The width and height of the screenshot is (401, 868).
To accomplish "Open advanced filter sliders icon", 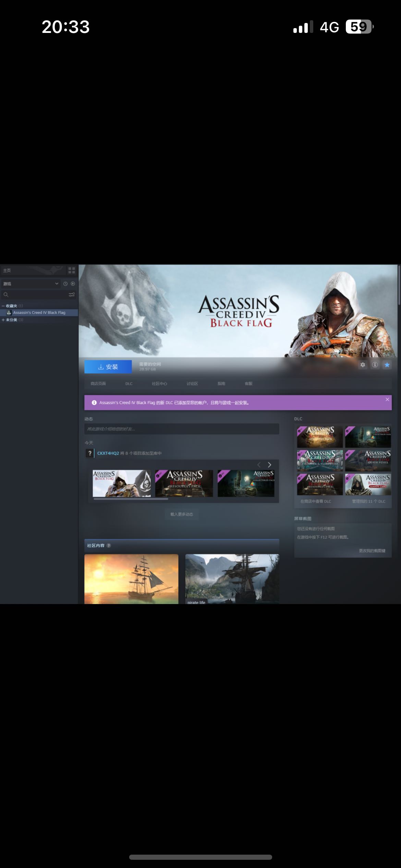I will tap(72, 294).
